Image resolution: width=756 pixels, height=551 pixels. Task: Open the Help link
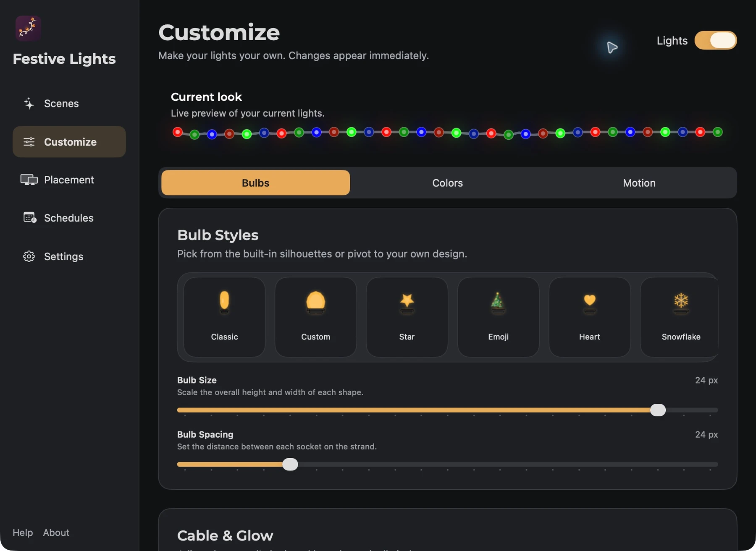(23, 533)
